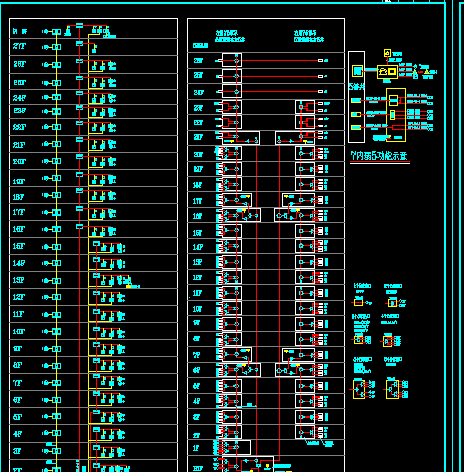Select the 5F label in the left riser diagram
Viewport: 464px width, 472px height.
(x=18, y=417)
